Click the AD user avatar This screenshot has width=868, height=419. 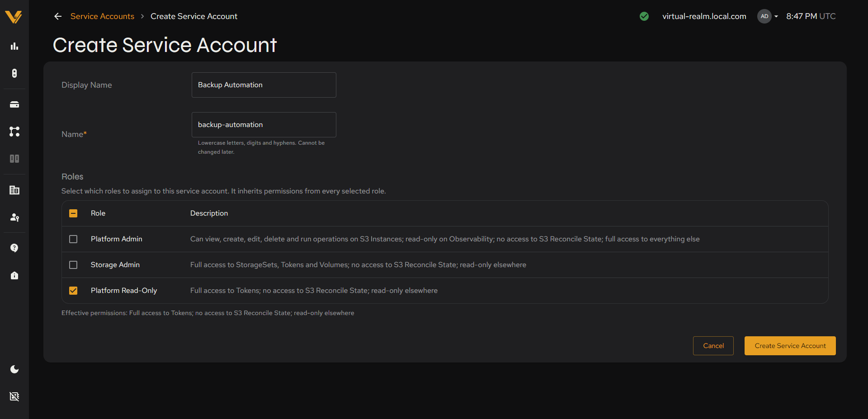tap(764, 16)
